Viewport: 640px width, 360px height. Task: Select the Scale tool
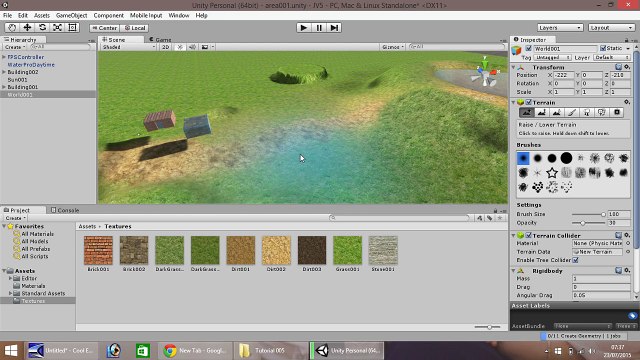click(x=57, y=28)
